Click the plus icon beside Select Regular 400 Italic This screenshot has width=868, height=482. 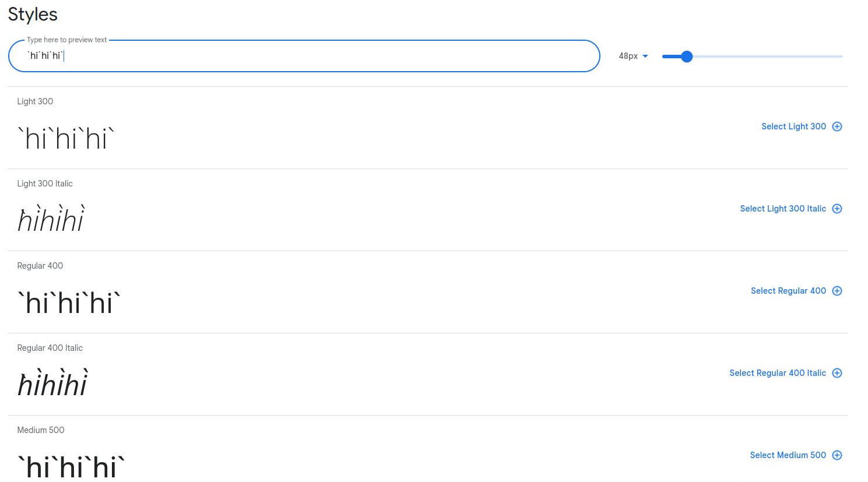837,372
